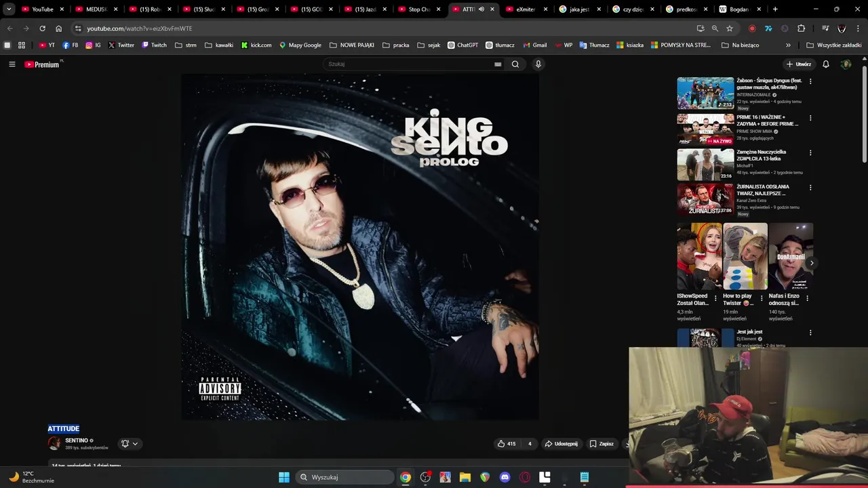Go to Chrome home page button
This screenshot has height=488, width=868.
pos(58,28)
